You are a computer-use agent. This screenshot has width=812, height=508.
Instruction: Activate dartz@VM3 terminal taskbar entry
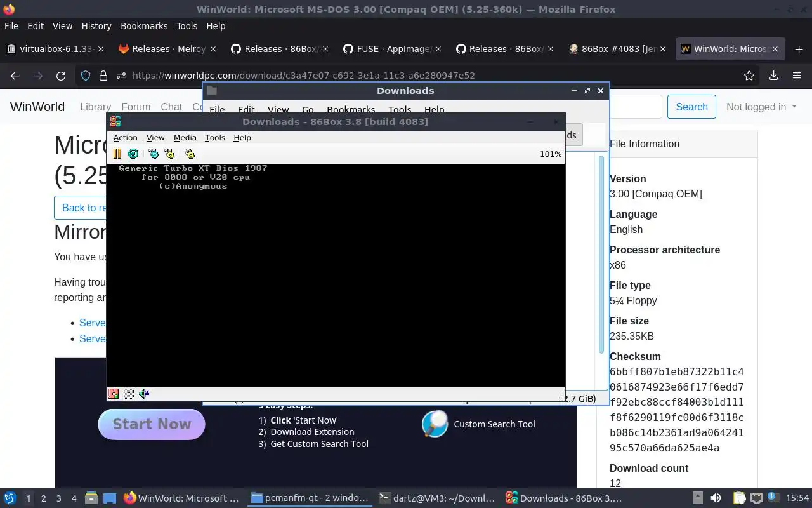(436, 498)
